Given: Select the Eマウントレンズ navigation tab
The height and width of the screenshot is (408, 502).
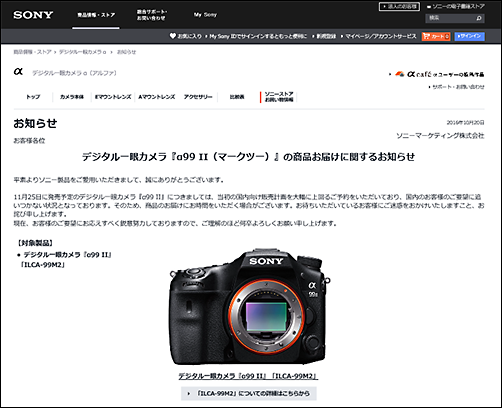Looking at the screenshot, I should click(x=113, y=97).
